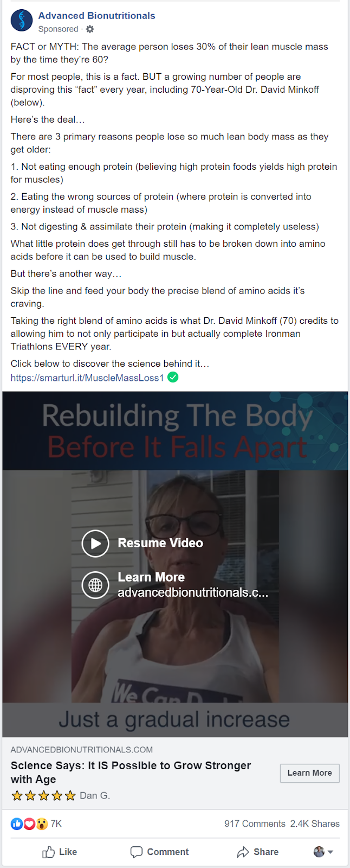
Task: View the 917 Comments
Action: (x=255, y=824)
